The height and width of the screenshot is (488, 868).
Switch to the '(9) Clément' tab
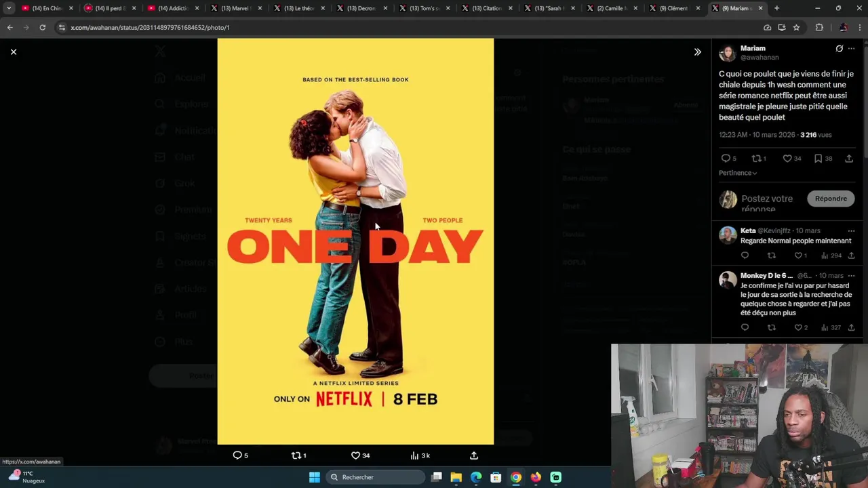(675, 8)
